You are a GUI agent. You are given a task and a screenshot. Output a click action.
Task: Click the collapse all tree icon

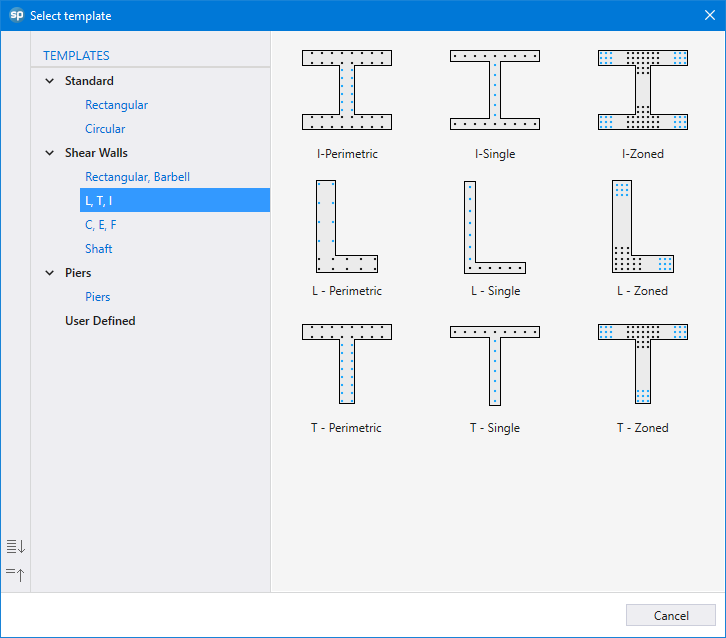(15, 573)
